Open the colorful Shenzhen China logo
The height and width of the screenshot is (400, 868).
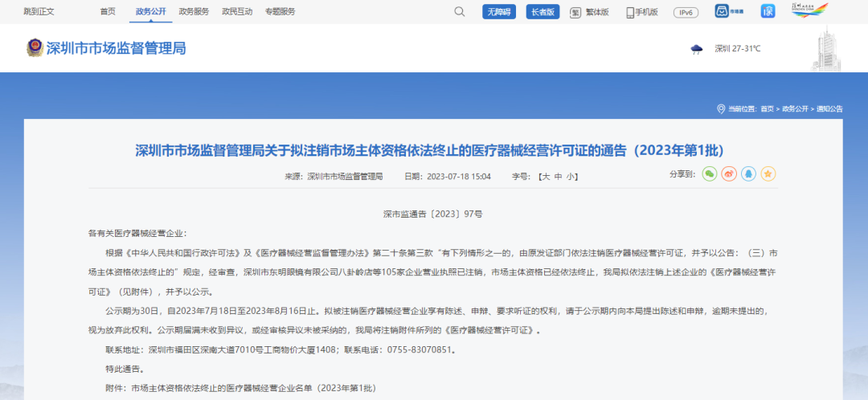point(809,10)
